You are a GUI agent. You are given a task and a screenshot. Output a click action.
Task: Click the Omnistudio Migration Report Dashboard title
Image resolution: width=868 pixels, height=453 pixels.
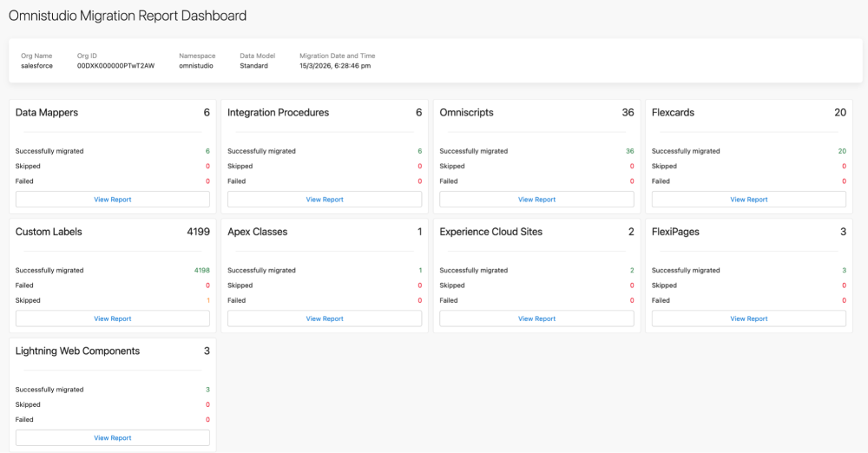coord(128,16)
